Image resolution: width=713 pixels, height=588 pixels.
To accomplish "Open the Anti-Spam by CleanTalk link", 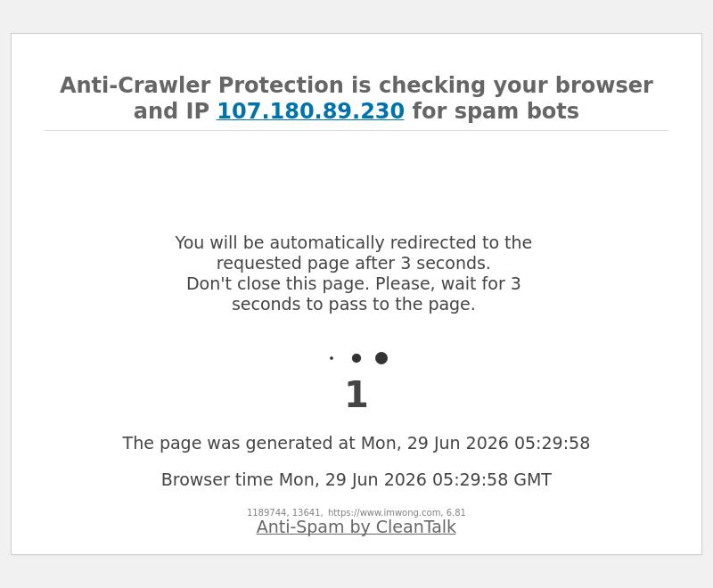I will coord(356,527).
